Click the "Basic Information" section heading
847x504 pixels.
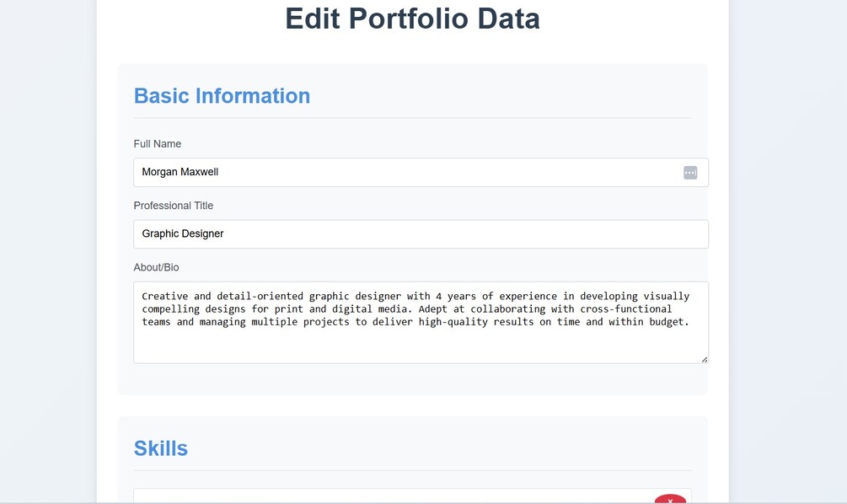pyautogui.click(x=222, y=96)
